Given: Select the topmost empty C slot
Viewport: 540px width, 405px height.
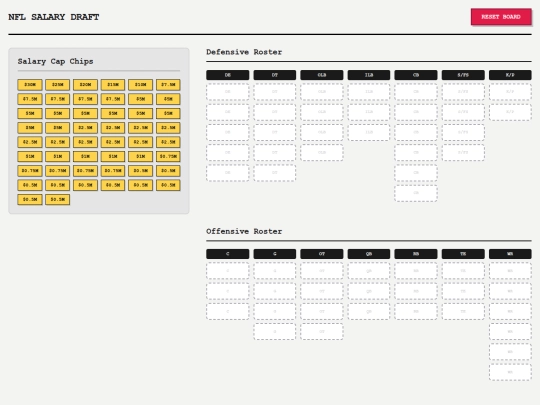Looking at the screenshot, I should [x=228, y=271].
